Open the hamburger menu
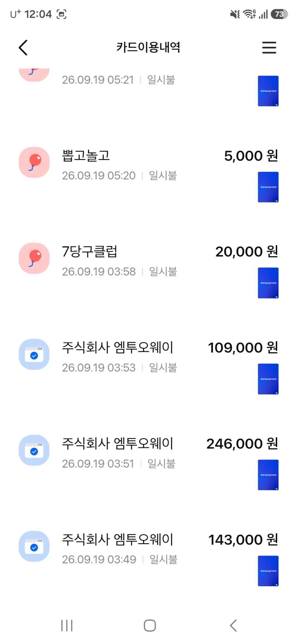297x644 pixels. click(x=269, y=48)
